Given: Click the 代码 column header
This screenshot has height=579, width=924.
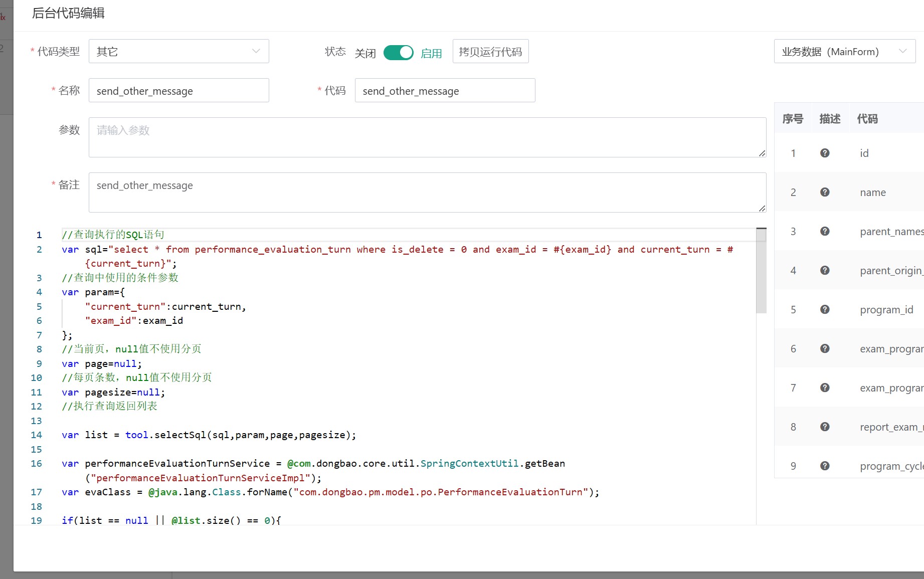Looking at the screenshot, I should pyautogui.click(x=867, y=119).
